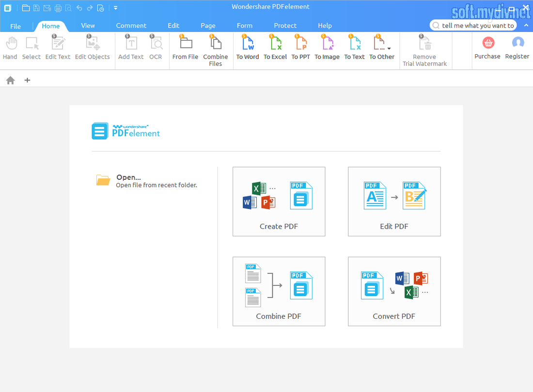Convert the PDF with To Word

coord(248,48)
